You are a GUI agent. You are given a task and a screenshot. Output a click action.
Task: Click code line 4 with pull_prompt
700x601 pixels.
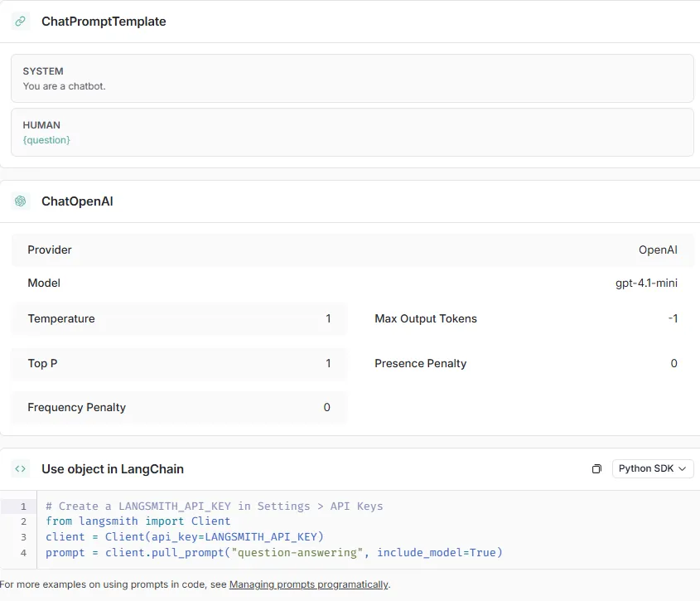tap(273, 552)
